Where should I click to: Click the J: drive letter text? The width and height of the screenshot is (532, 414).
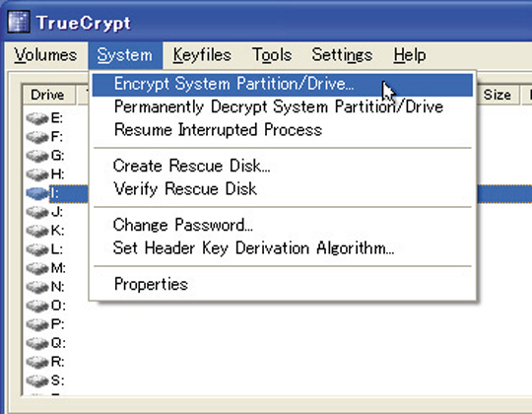pos(56,212)
